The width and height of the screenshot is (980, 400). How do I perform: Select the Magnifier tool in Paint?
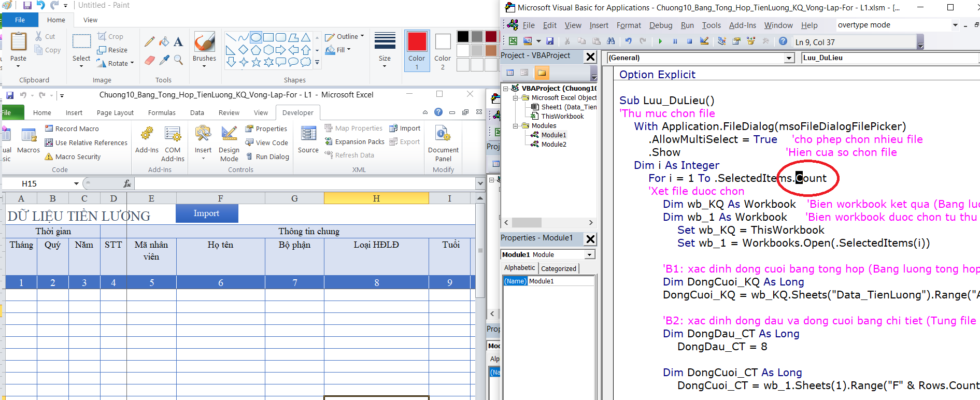178,60
